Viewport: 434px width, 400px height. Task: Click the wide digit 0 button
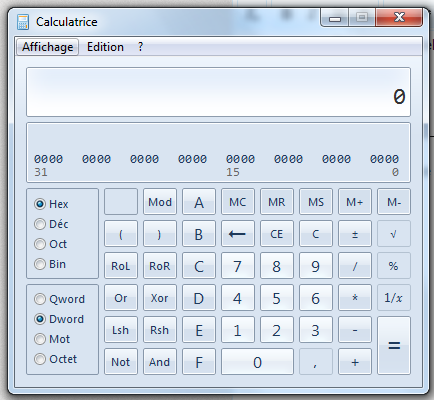[x=257, y=362]
